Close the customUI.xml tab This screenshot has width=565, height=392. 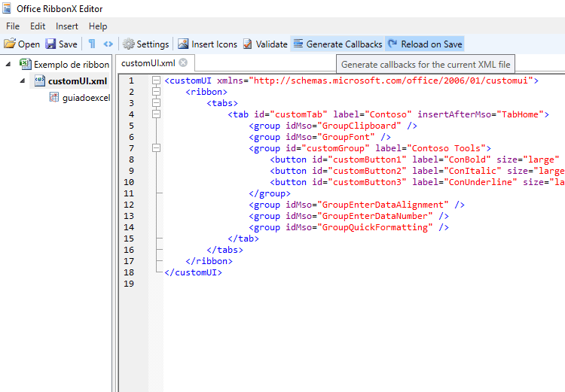click(182, 63)
